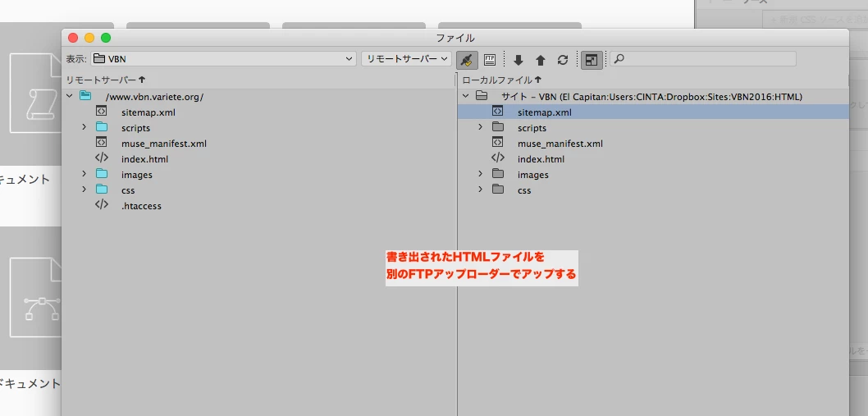Select highlighted local sitemap.xml row

pos(653,112)
